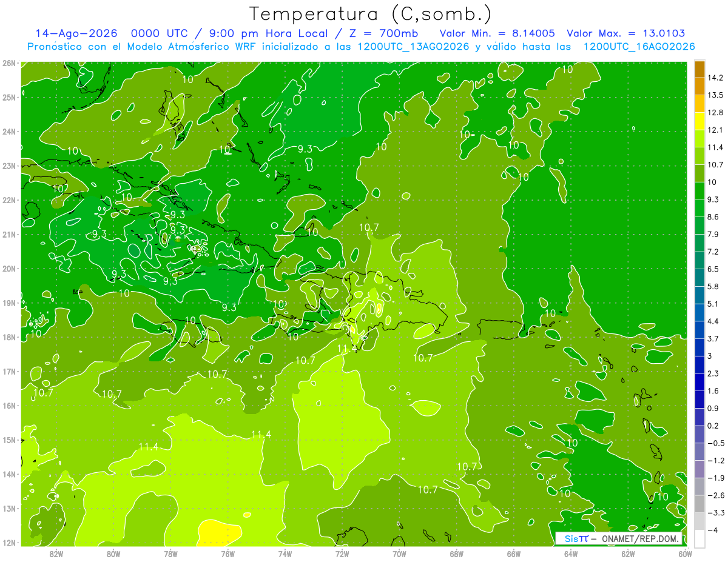The width and height of the screenshot is (728, 562).
Task: Click the "15N" latitude axis label
Action: click(9, 440)
